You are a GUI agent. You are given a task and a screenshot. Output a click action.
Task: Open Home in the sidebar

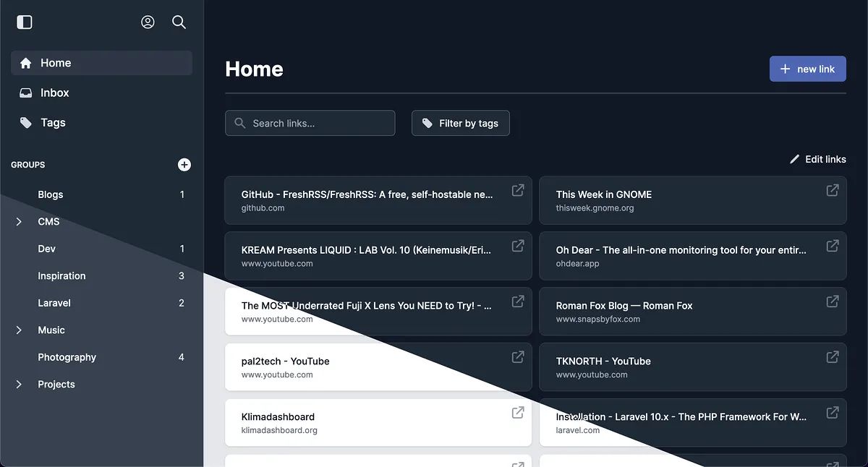(101, 63)
